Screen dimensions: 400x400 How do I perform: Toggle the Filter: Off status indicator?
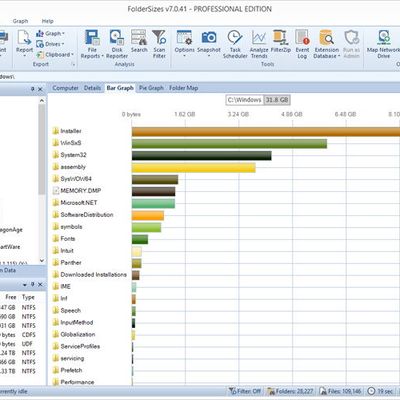click(x=245, y=391)
